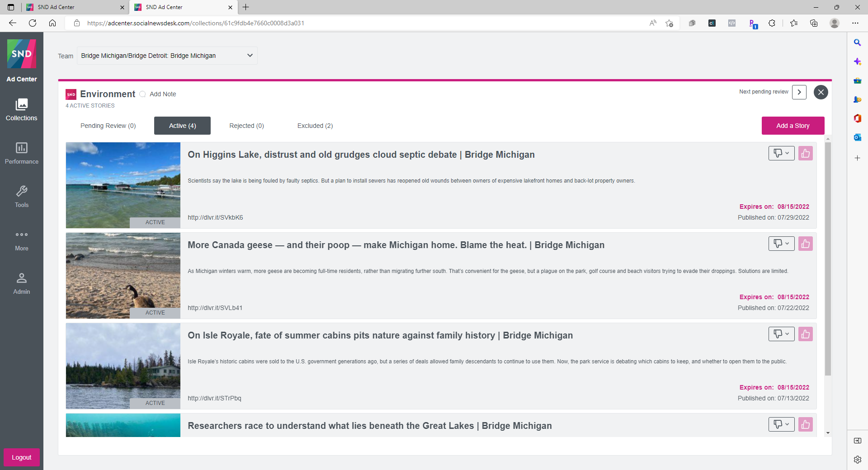This screenshot has width=868, height=470.
Task: Open the Canada goose beach thumbnail
Action: point(123,276)
